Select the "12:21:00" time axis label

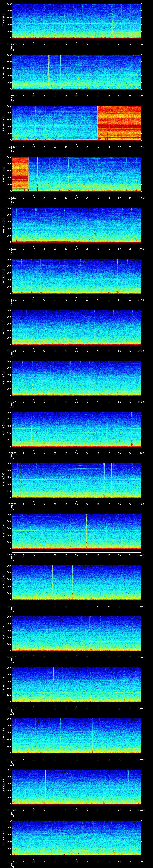pyautogui.click(x=12, y=402)
